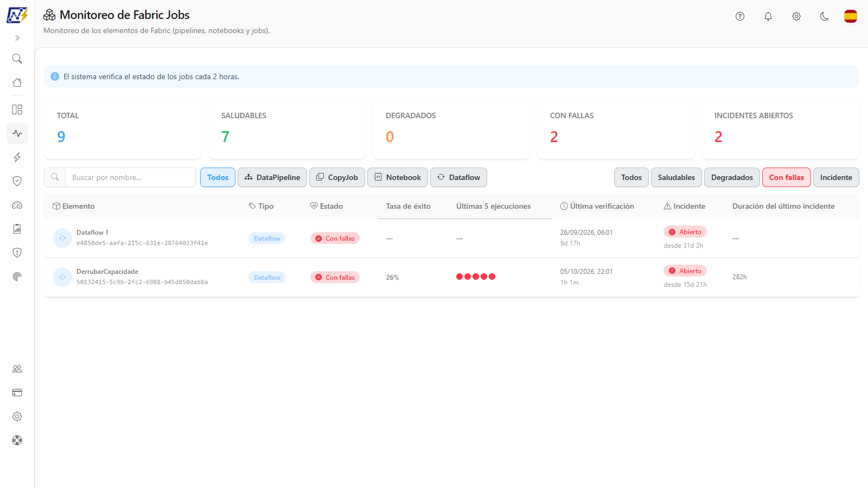Filter by DataPipeline type
Image resolution: width=868 pixels, height=488 pixels.
click(x=272, y=177)
